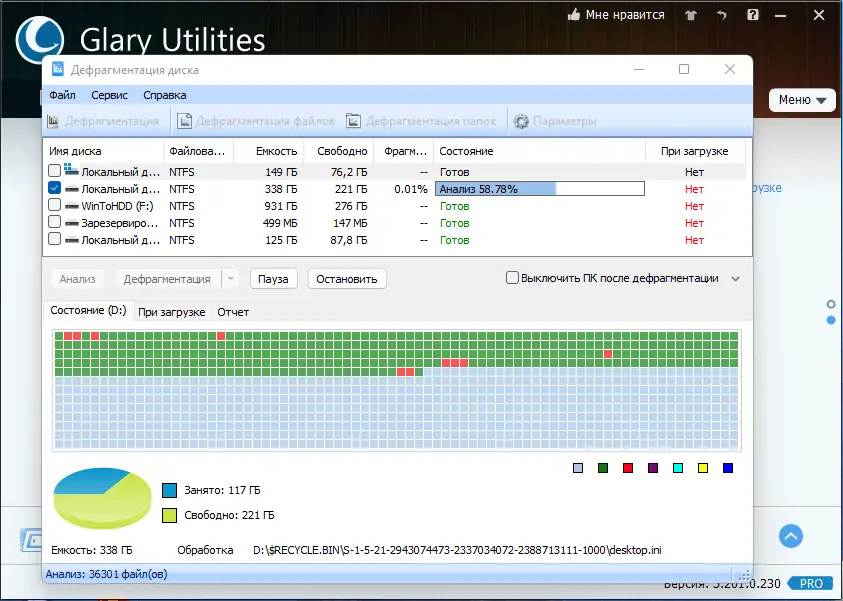Check the WinToHDD (F:) drive checkbox
This screenshot has height=601, width=843.
point(54,205)
